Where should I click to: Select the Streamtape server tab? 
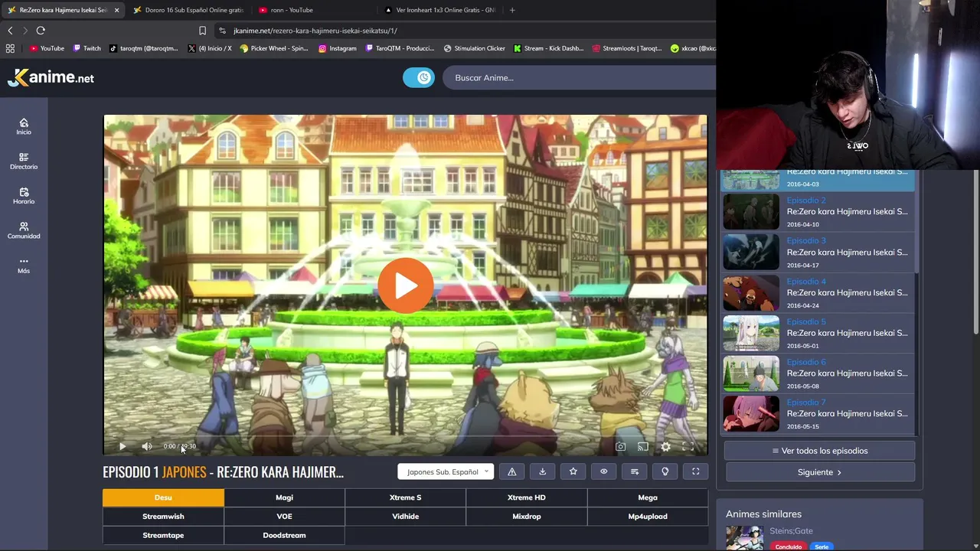point(163,536)
